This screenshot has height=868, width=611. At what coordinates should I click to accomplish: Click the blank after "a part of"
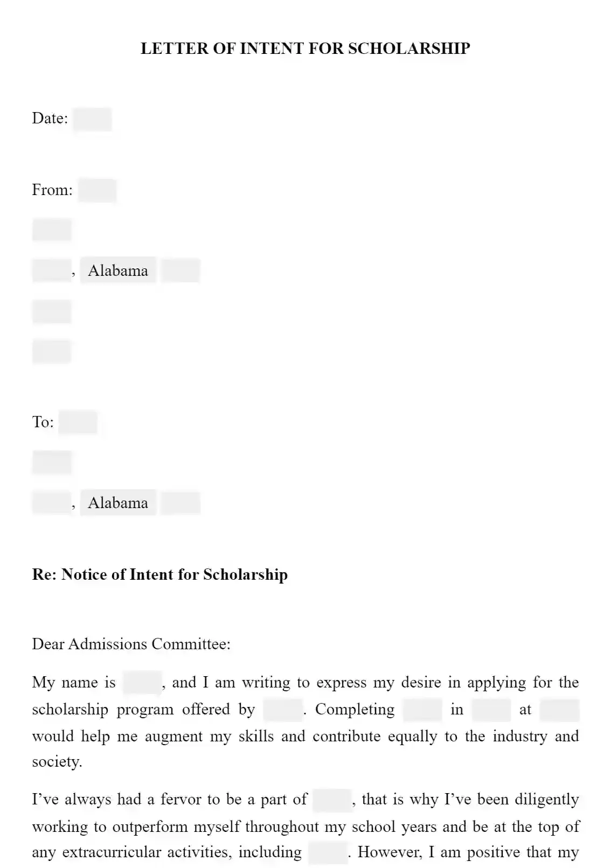[332, 800]
